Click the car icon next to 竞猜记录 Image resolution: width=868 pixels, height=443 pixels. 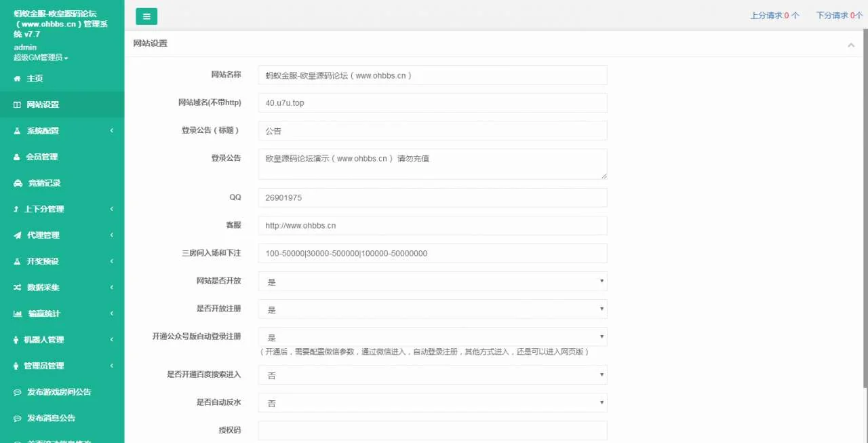[18, 183]
